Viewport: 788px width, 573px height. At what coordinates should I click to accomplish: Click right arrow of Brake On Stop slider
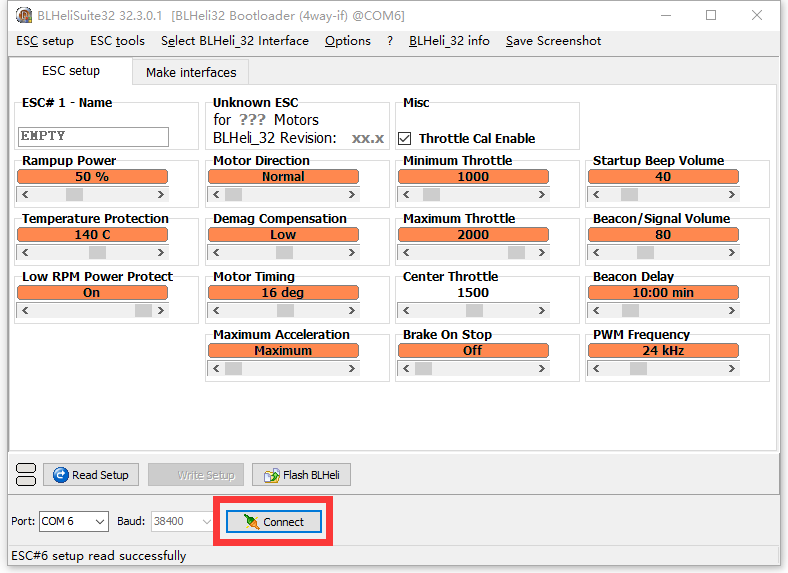pos(542,368)
